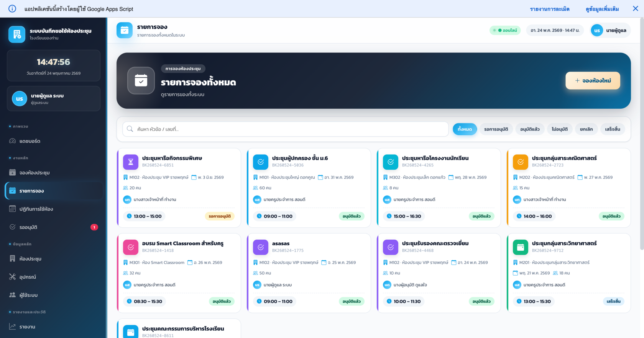
Task: Select the เสร็จสิ้น filter tab
Action: [x=613, y=129]
